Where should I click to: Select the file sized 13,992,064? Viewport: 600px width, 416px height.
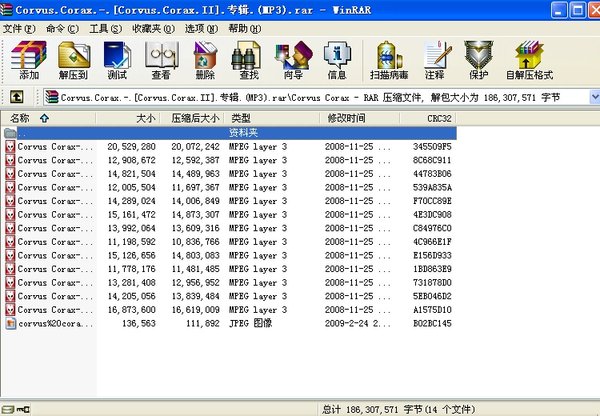tap(230, 228)
